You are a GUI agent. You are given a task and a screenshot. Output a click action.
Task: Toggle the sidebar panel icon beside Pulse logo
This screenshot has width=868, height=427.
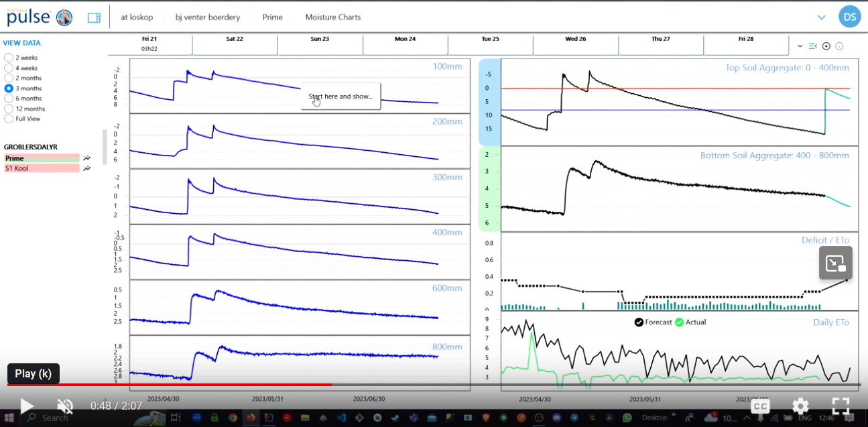click(94, 17)
